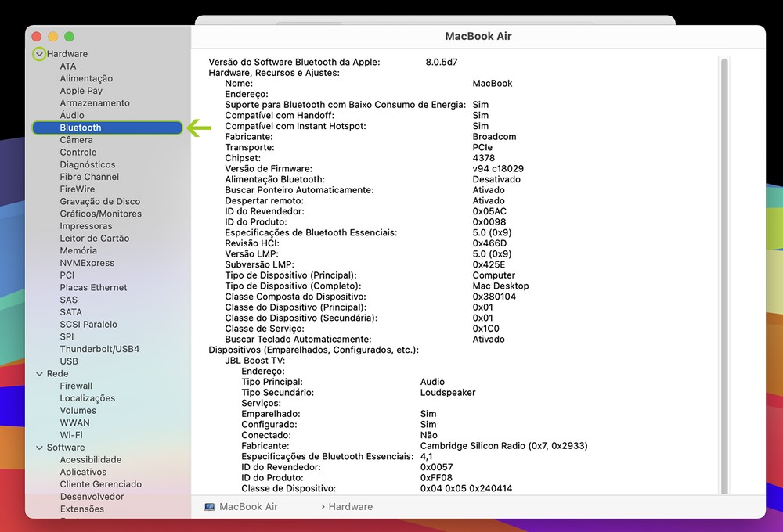The height and width of the screenshot is (532, 783).
Task: Open Thunderbolt/USB4 hardware info
Action: pos(99,349)
